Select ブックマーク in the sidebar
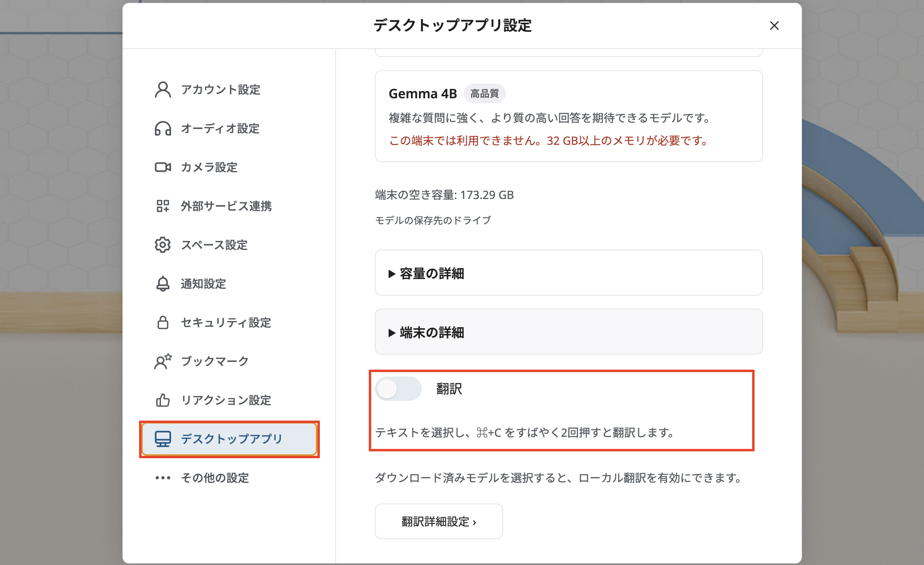The height and width of the screenshot is (565, 924). (x=229, y=361)
